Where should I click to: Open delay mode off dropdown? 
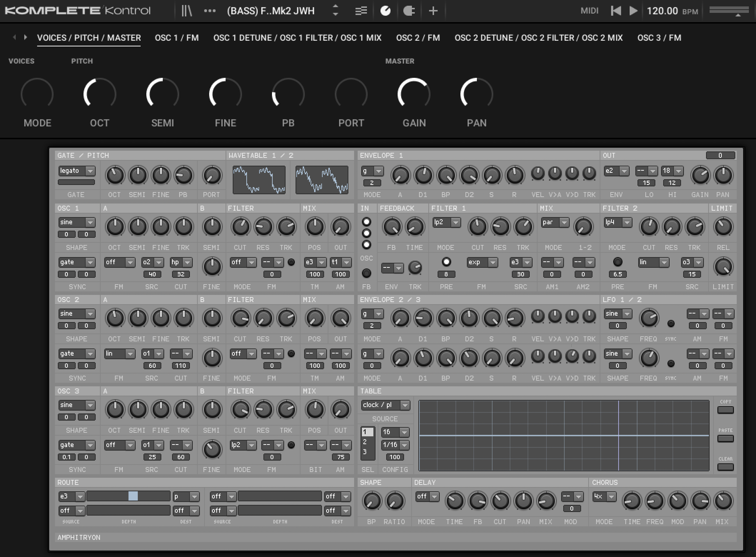point(427,497)
